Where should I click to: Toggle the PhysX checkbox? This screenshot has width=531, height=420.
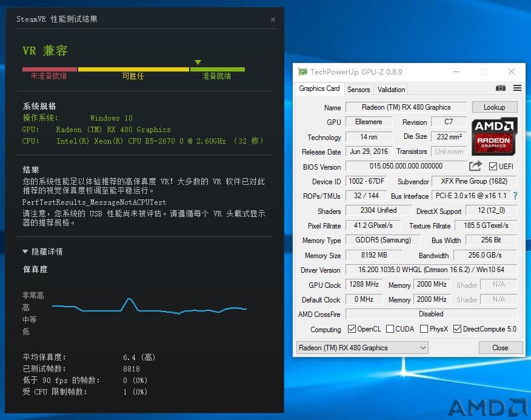[x=424, y=328]
